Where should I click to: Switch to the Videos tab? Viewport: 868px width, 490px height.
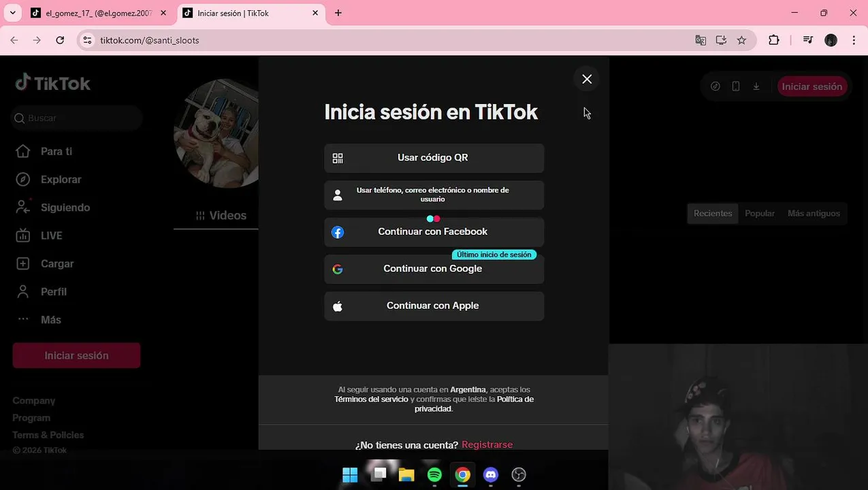coord(221,216)
